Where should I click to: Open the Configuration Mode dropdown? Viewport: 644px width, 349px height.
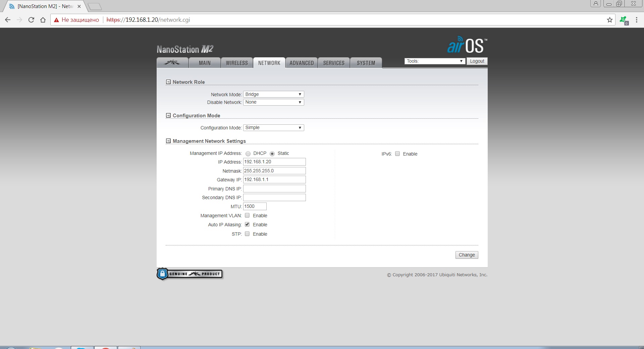pos(273,127)
